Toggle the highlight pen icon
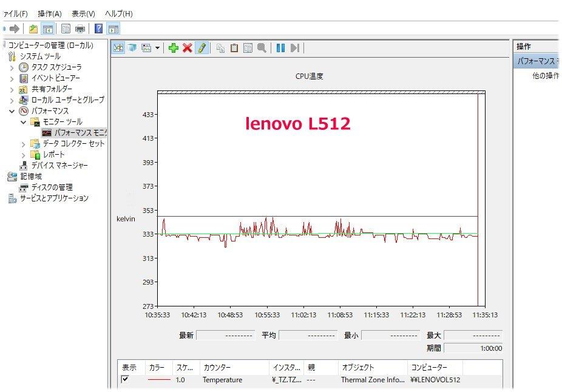Image resolution: width=562 pixels, height=392 pixels. coord(201,48)
